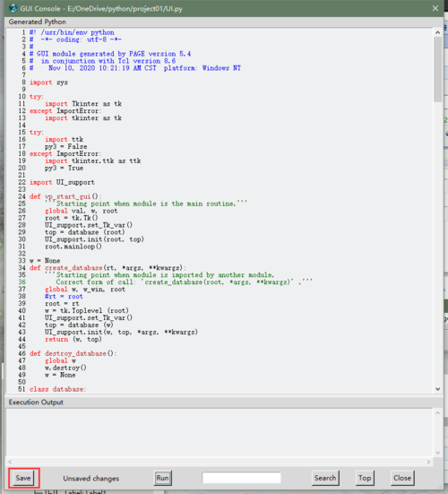Click line 'def destroy_database():'
Screen dimensions: 448x494
[73, 353]
